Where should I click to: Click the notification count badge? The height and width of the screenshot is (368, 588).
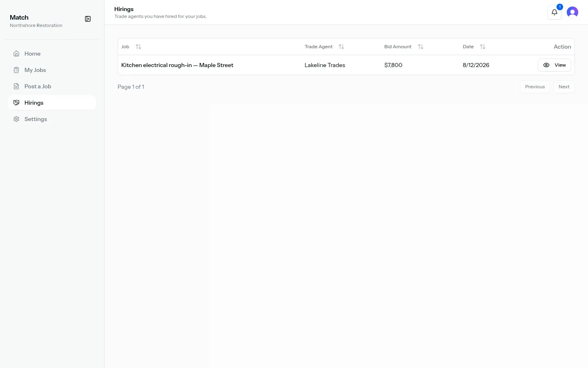click(x=560, y=7)
